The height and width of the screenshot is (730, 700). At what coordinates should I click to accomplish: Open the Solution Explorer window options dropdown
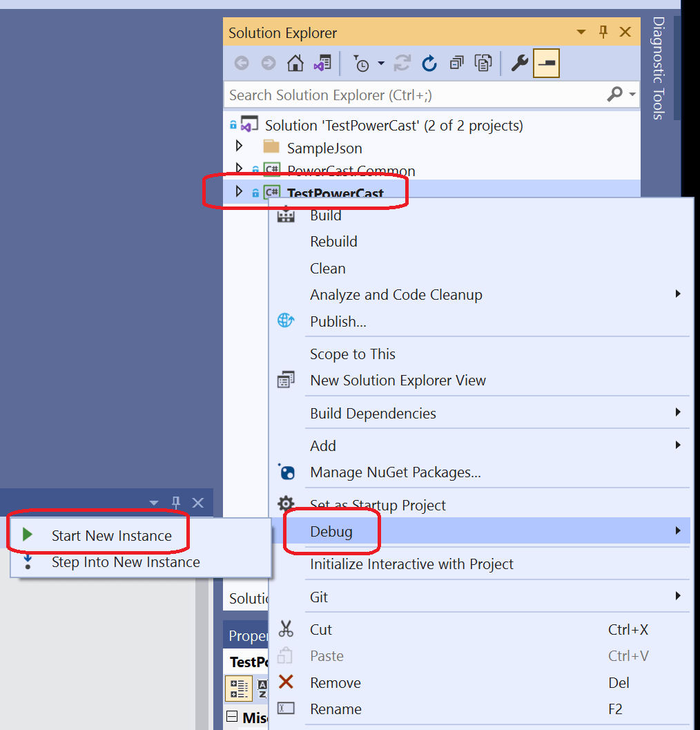pyautogui.click(x=581, y=32)
